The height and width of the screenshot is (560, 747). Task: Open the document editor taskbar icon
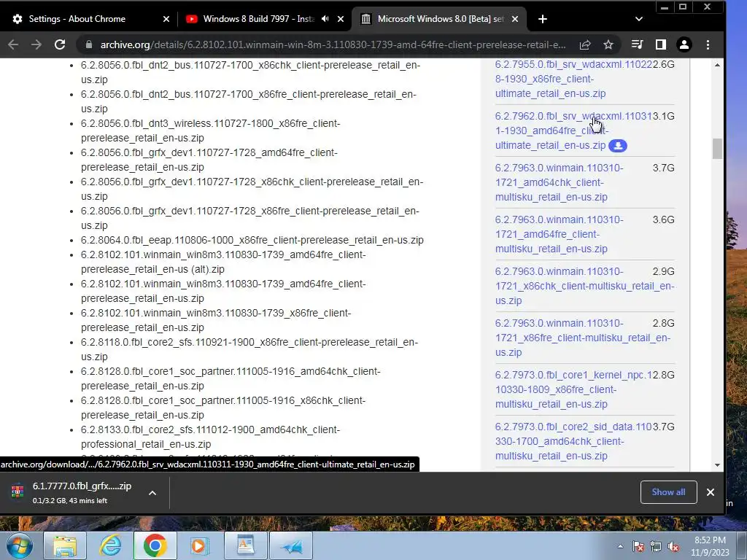[x=245, y=545]
